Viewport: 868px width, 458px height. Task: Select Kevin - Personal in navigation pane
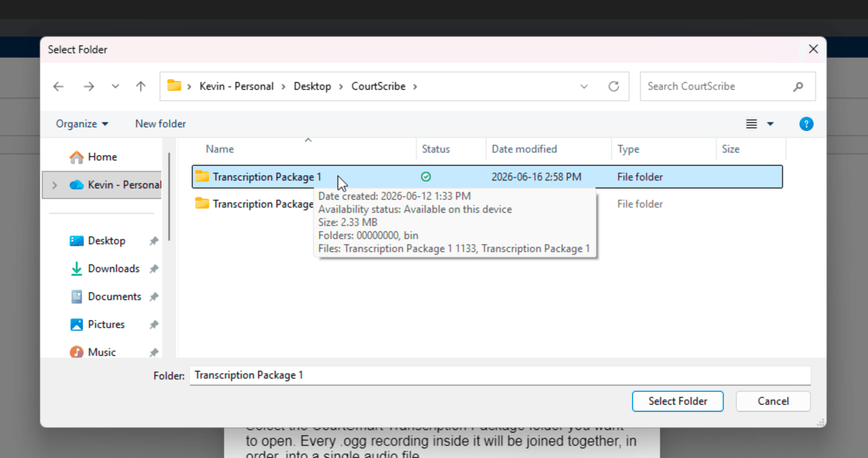[124, 185]
